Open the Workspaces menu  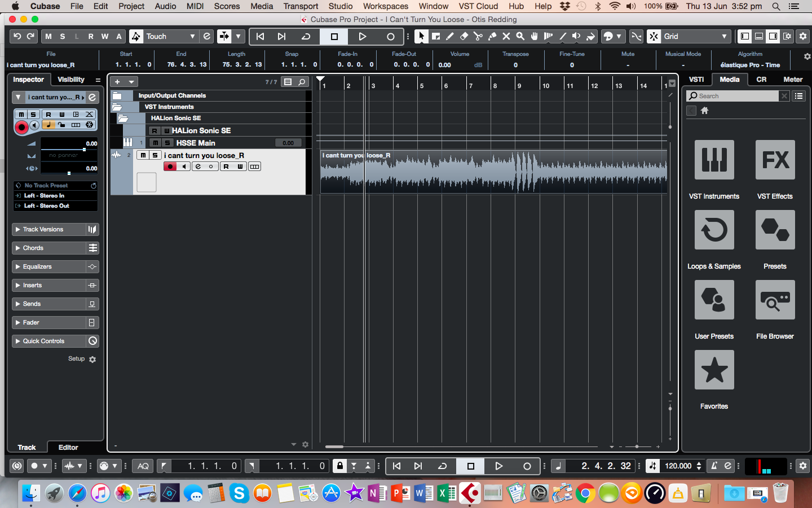(386, 6)
